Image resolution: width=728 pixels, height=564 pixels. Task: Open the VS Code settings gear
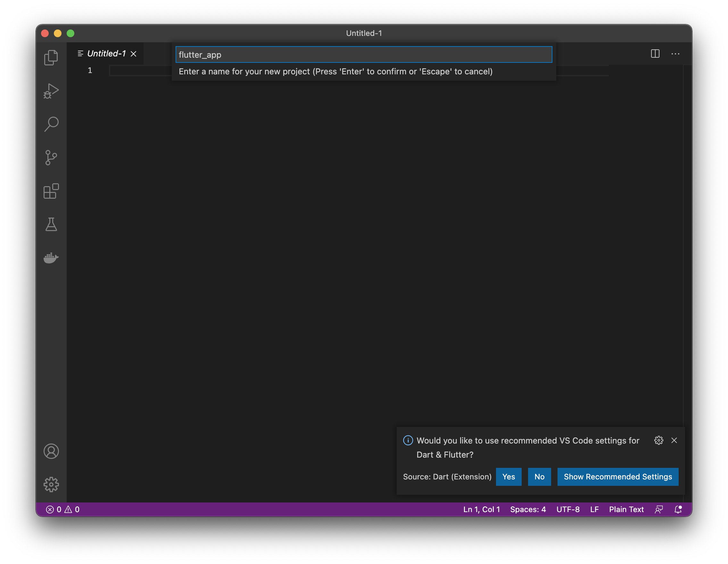coord(51,484)
